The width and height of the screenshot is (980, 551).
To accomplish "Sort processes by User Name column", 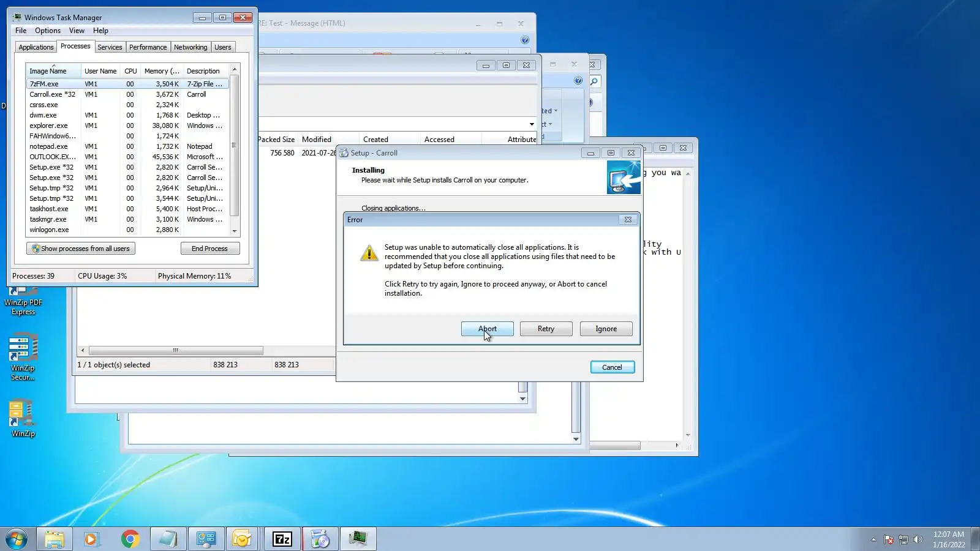I will tap(100, 71).
